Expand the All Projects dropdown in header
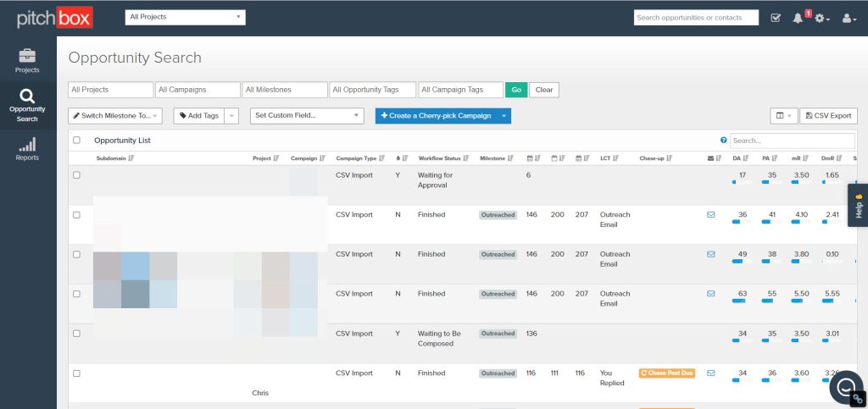The height and width of the screenshot is (409, 868). click(x=185, y=17)
